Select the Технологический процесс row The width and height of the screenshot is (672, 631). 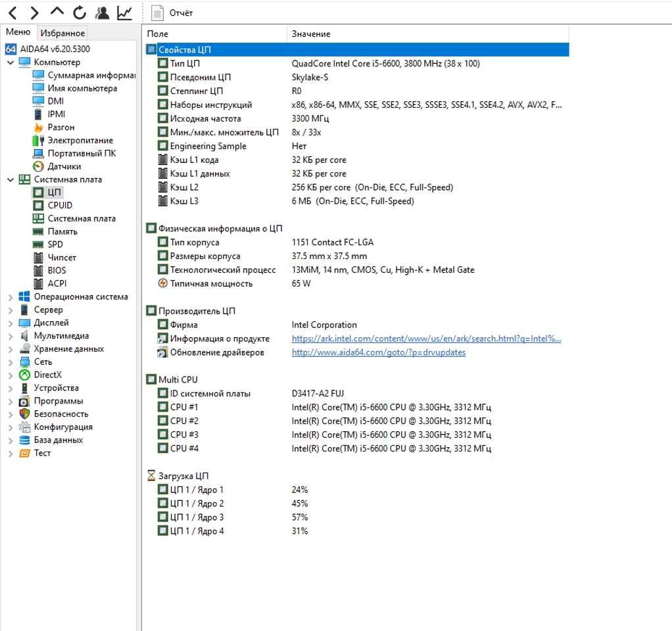coord(358,270)
